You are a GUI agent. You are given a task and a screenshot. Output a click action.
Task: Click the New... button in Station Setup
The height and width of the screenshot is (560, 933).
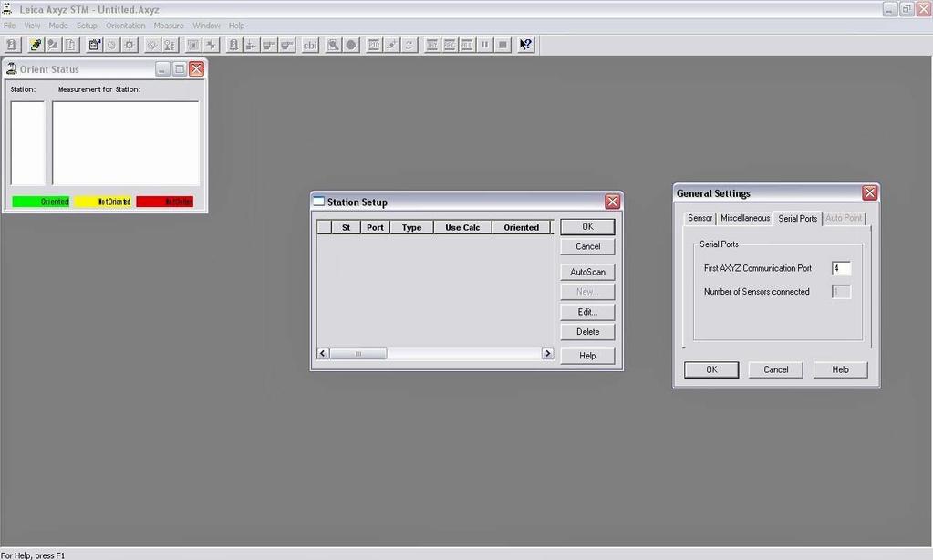[x=587, y=292]
